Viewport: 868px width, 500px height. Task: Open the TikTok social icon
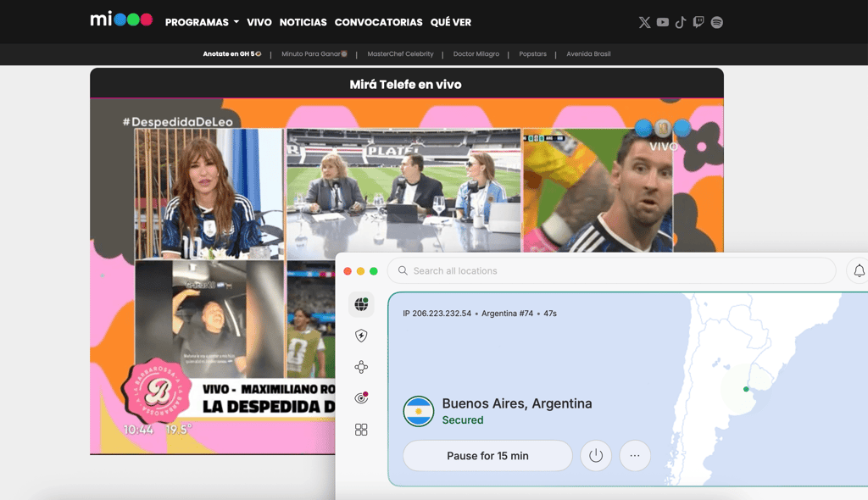tap(681, 22)
